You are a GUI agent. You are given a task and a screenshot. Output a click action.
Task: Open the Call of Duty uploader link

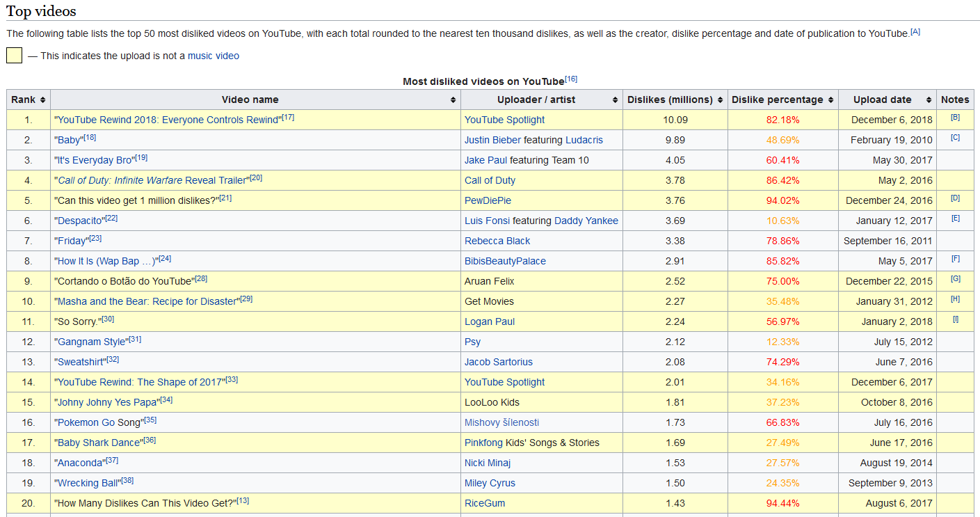point(490,180)
